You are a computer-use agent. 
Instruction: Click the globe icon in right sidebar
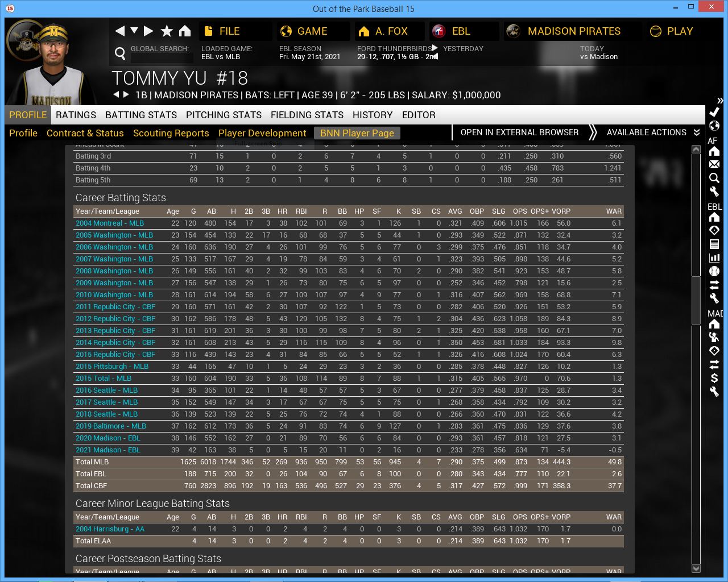click(714, 126)
